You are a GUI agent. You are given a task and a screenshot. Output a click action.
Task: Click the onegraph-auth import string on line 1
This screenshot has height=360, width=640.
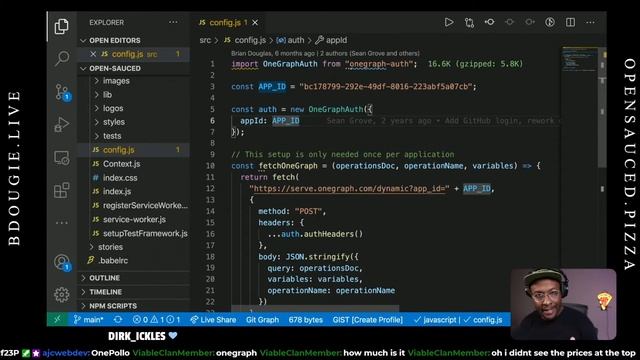(381, 64)
